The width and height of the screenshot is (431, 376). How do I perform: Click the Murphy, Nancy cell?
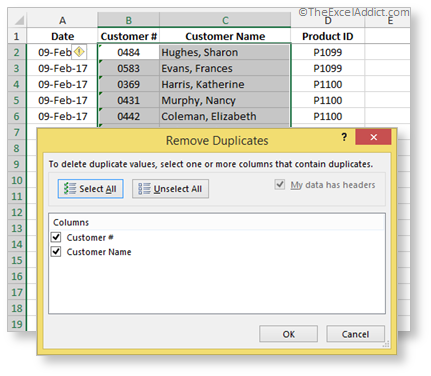click(x=225, y=100)
